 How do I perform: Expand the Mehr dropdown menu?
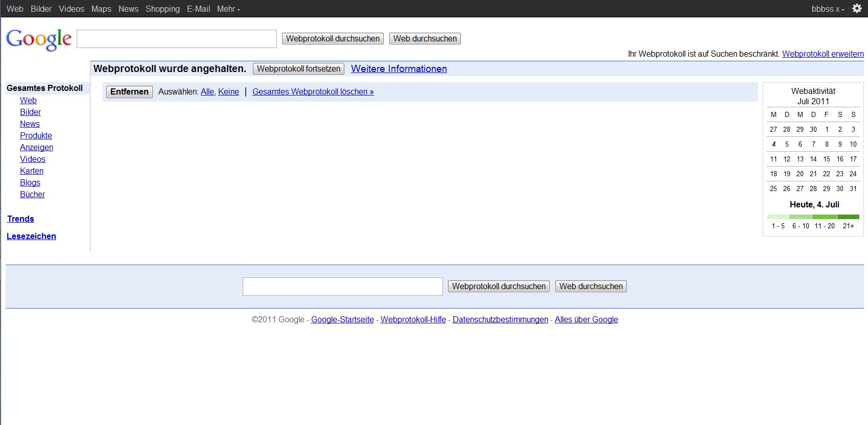click(228, 9)
